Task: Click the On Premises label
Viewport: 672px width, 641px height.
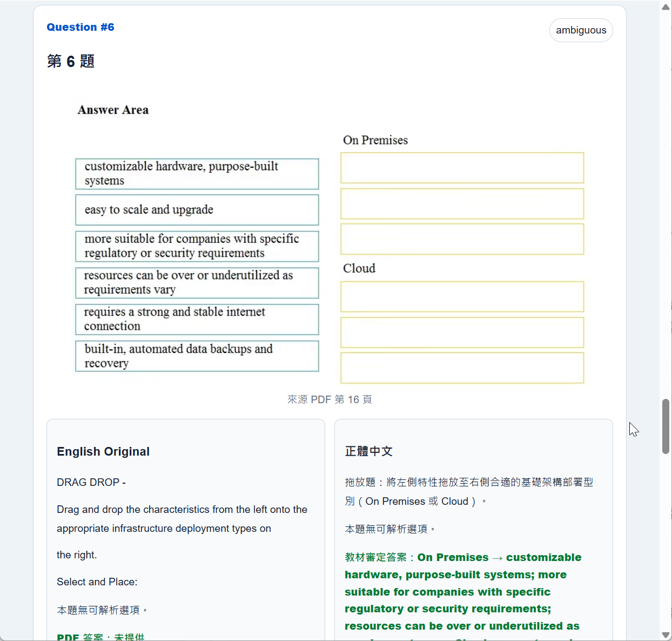Action: click(375, 140)
